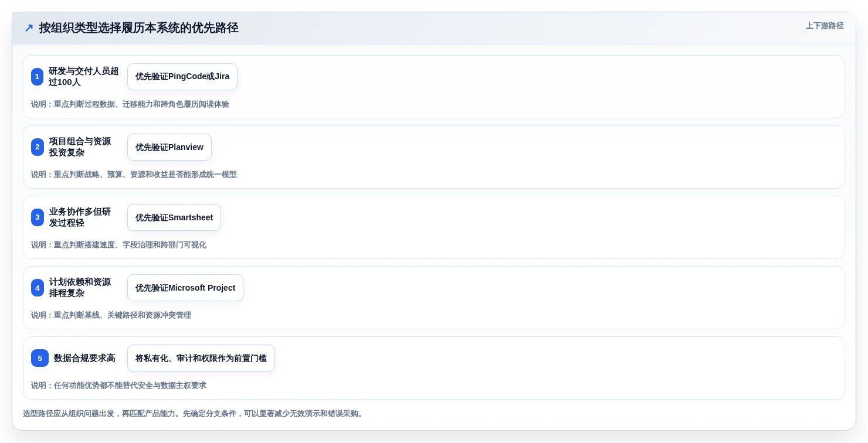
Task: Click the 优先验证Planview button
Action: (x=169, y=147)
